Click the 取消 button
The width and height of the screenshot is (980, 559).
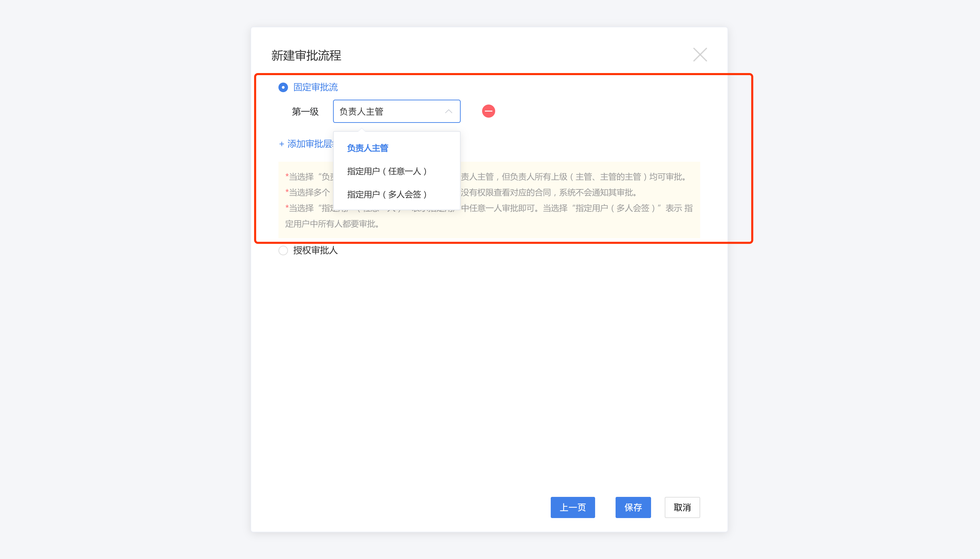pyautogui.click(x=682, y=507)
